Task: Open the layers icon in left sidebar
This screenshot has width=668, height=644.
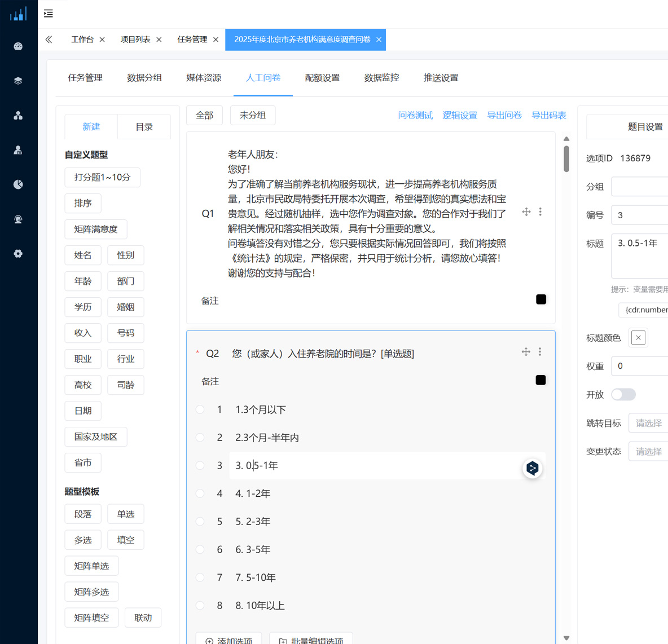Action: (18, 81)
